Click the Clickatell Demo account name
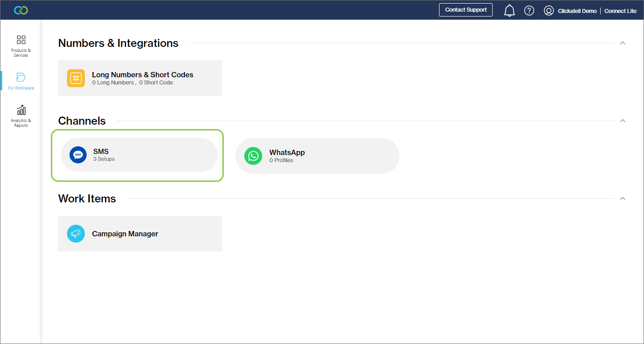The height and width of the screenshot is (344, 644). pyautogui.click(x=577, y=11)
